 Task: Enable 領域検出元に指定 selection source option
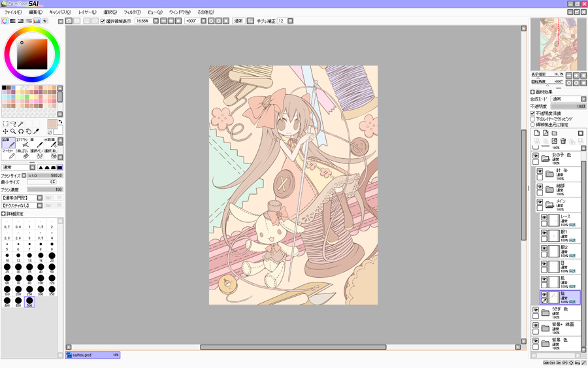(532, 125)
